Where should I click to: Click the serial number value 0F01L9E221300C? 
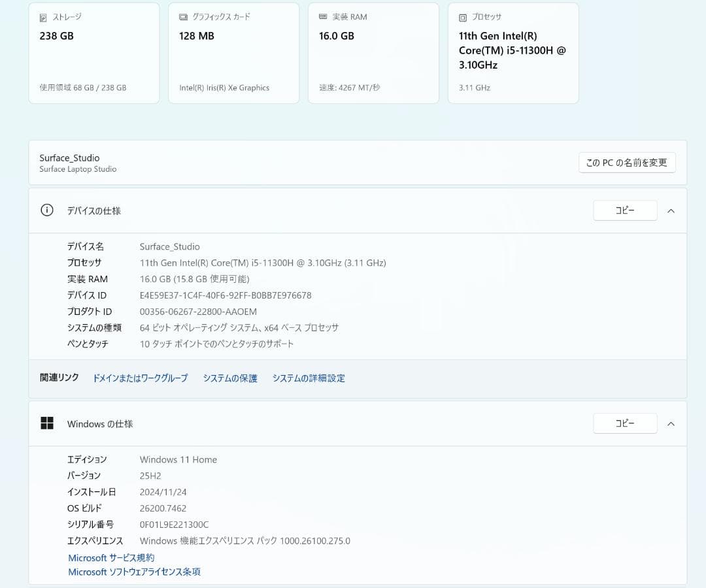point(174,525)
